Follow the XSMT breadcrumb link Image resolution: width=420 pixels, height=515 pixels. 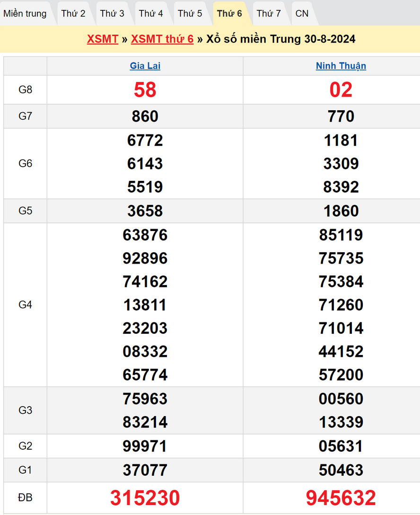click(102, 39)
